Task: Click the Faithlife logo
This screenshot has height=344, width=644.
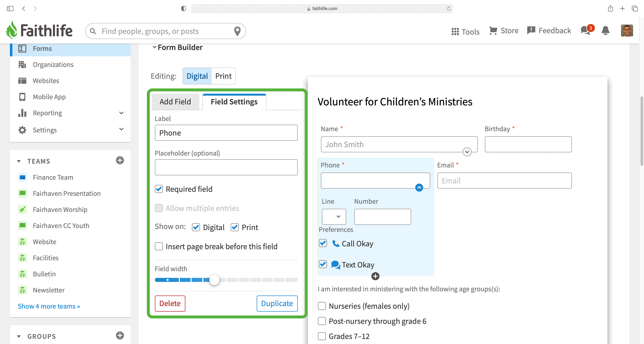Action: pyautogui.click(x=39, y=30)
